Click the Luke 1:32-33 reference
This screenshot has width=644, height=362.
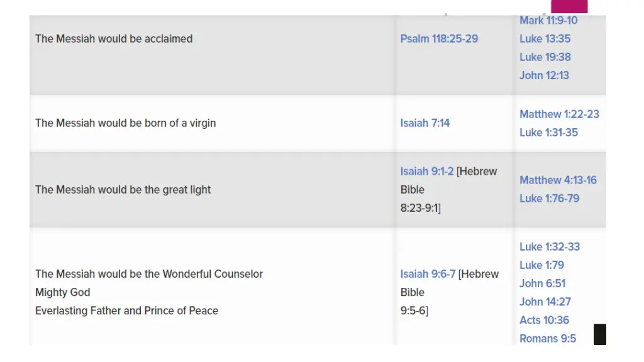click(550, 246)
